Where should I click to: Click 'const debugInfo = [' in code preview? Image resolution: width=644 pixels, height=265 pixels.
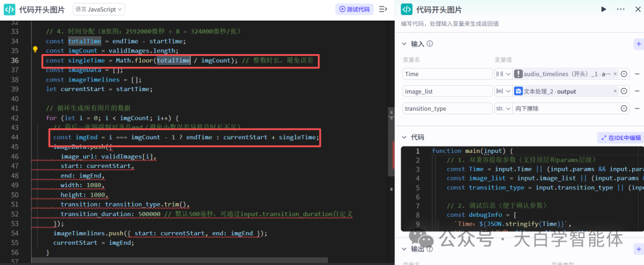pyautogui.click(x=482, y=214)
